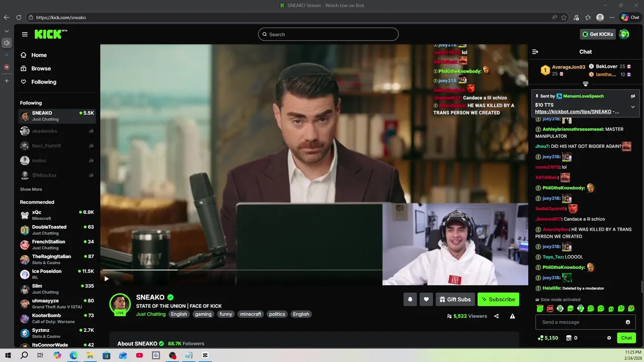644x362 pixels.
Task: Insert the red angry quick emote
Action: pyautogui.click(x=550, y=308)
